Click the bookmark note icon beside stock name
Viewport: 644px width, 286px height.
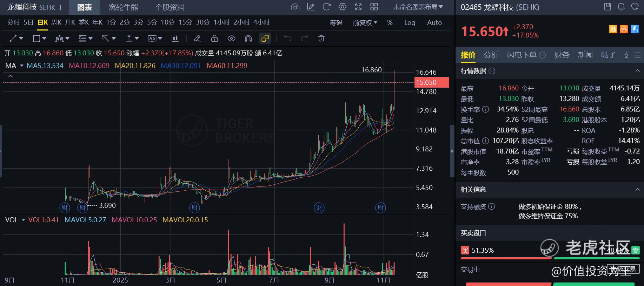(x=608, y=7)
